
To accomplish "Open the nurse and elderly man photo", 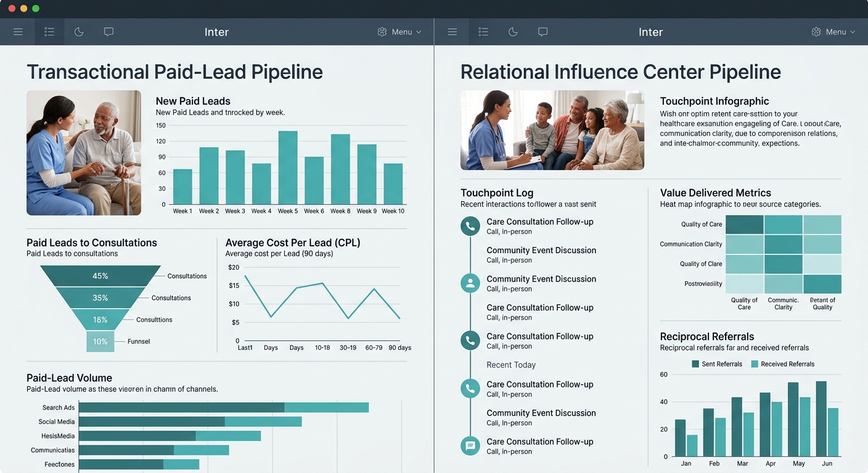I will click(x=84, y=153).
